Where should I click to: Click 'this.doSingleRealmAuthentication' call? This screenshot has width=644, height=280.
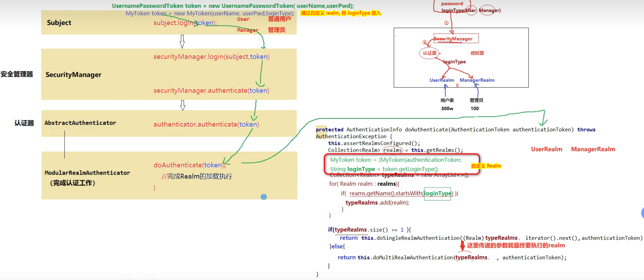click(x=410, y=238)
